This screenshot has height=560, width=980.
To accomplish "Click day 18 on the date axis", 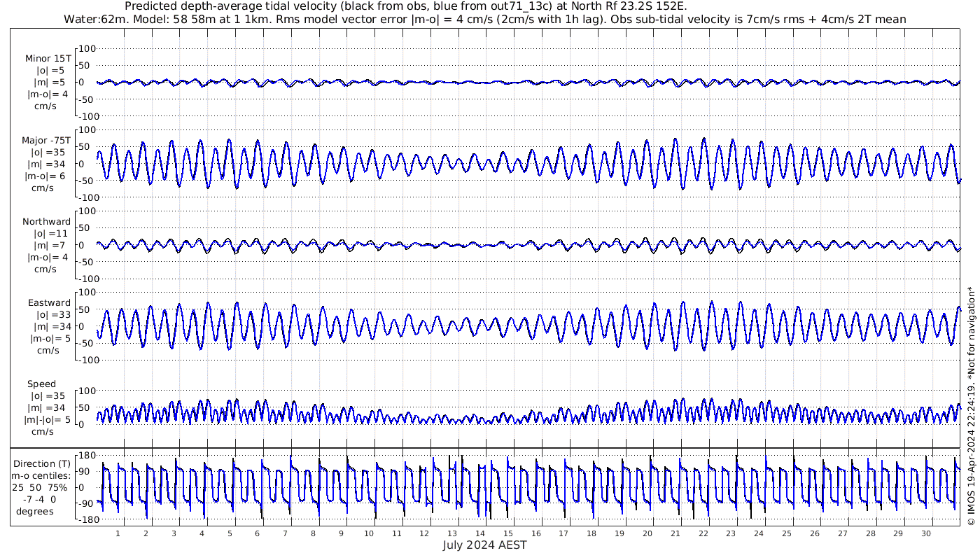I will tap(591, 533).
